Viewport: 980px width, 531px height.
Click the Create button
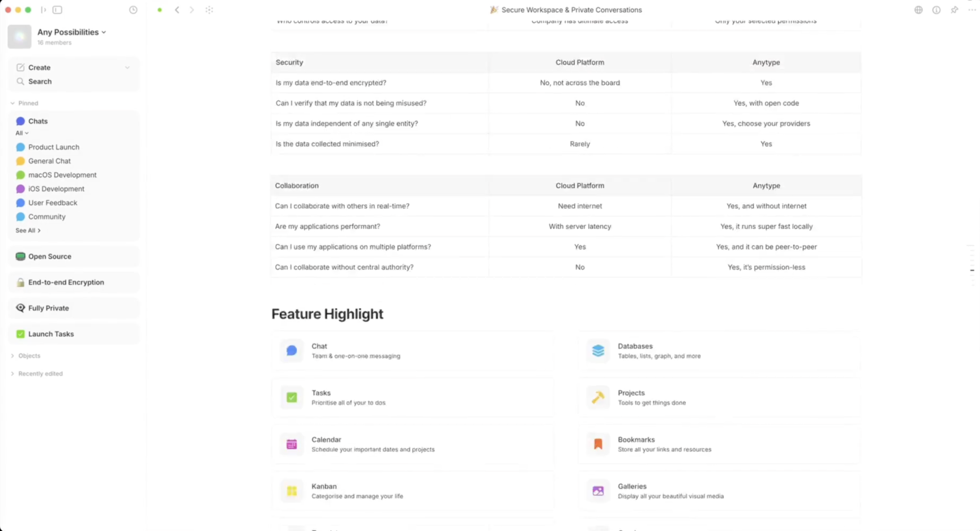point(39,67)
